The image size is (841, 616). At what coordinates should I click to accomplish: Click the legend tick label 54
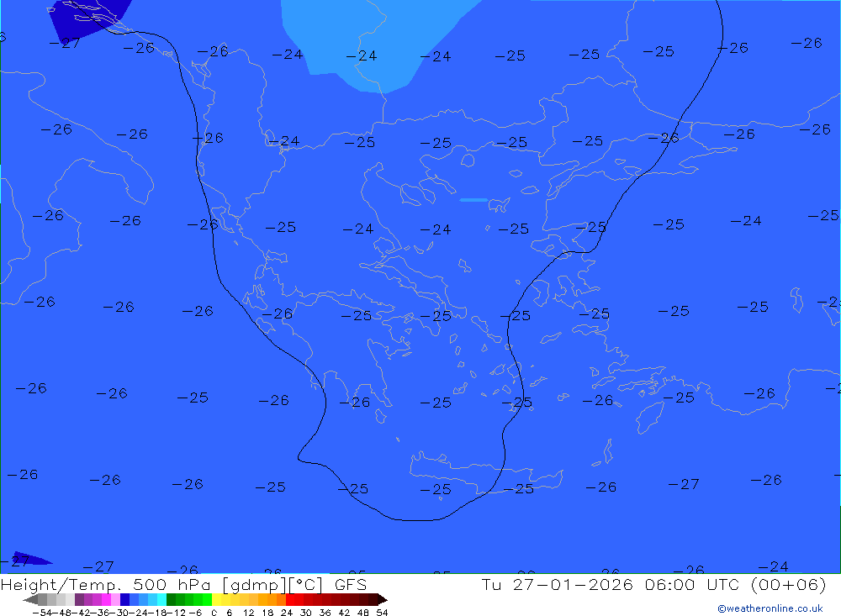pyautogui.click(x=382, y=613)
